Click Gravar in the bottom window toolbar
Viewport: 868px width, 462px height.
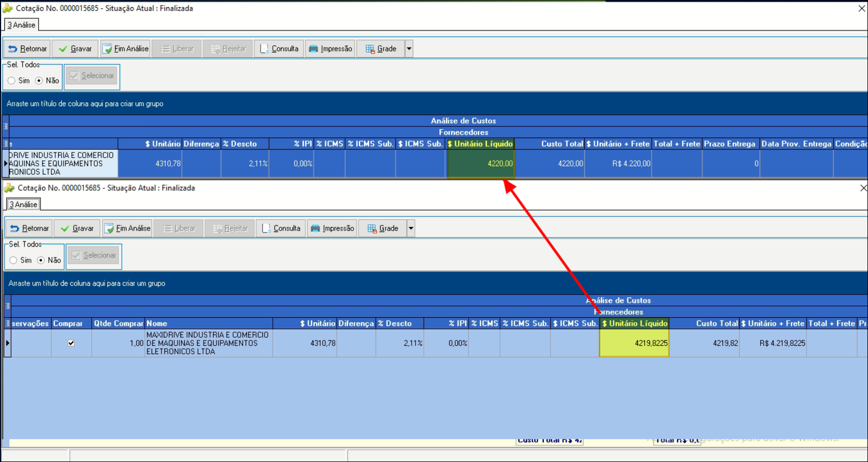point(77,228)
